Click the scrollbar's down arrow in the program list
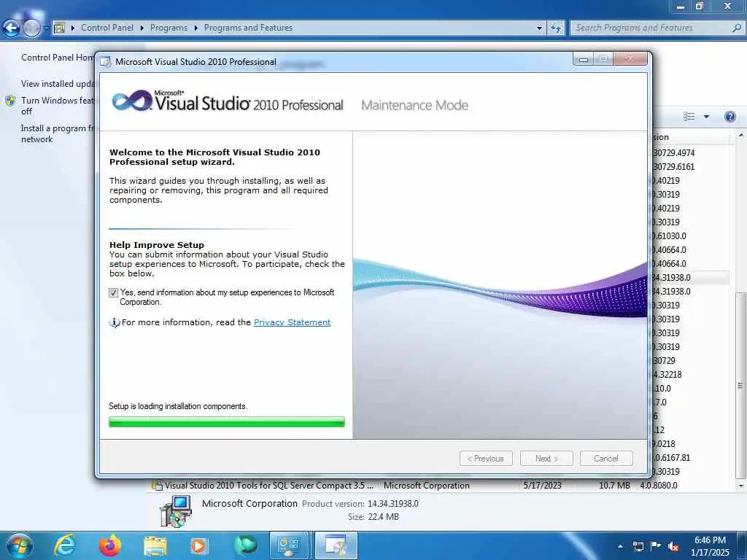 (740, 486)
